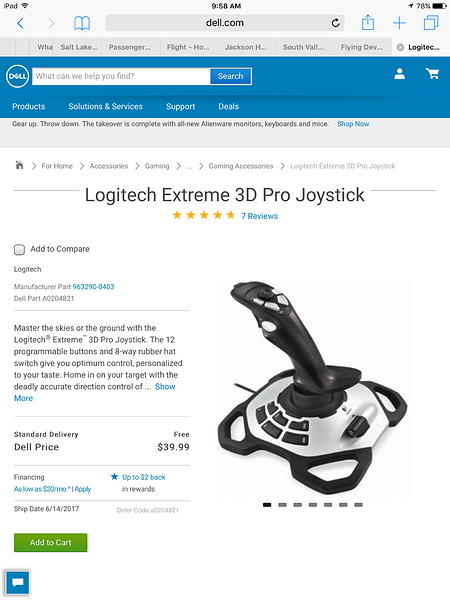450x600 pixels.
Task: Click the Dell logo
Action: [x=18, y=76]
